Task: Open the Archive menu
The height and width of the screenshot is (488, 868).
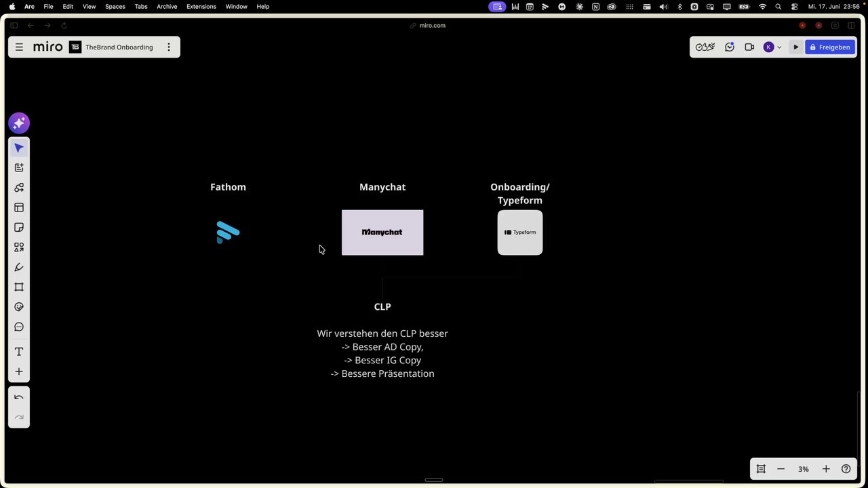Action: 167,7
